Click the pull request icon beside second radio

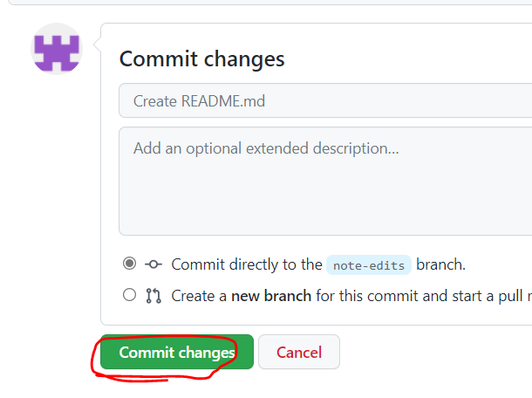[x=153, y=296]
